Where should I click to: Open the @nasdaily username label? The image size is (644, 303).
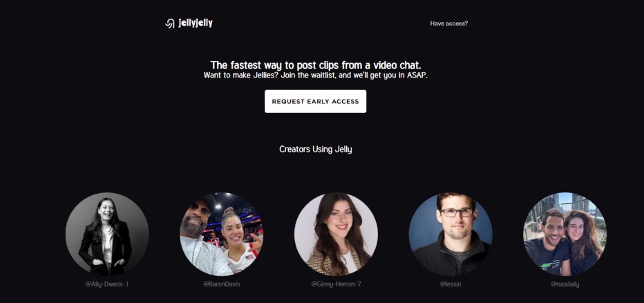pos(565,284)
